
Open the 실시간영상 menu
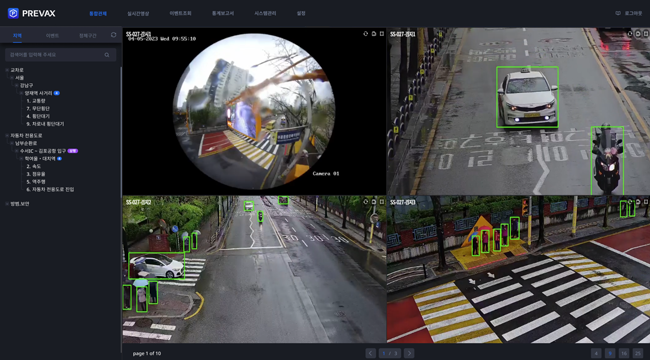(x=138, y=13)
